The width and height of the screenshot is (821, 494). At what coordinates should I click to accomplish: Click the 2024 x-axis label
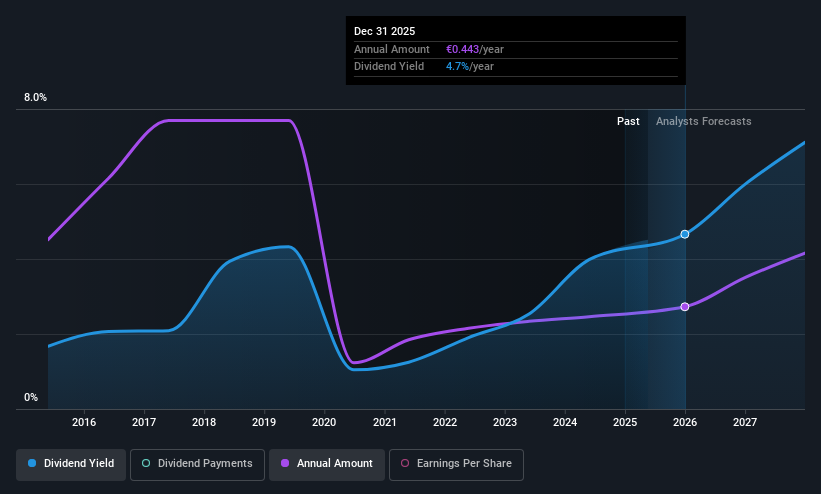pos(565,422)
